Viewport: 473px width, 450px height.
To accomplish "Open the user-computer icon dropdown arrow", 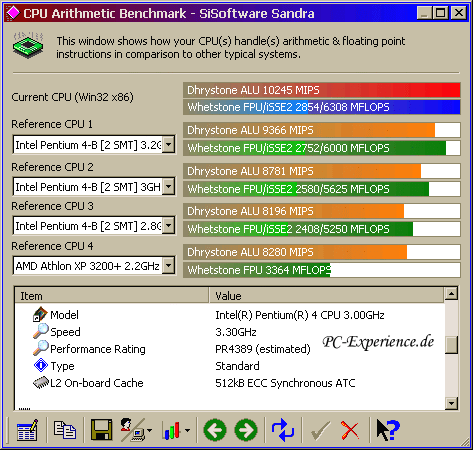I will coord(149,430).
